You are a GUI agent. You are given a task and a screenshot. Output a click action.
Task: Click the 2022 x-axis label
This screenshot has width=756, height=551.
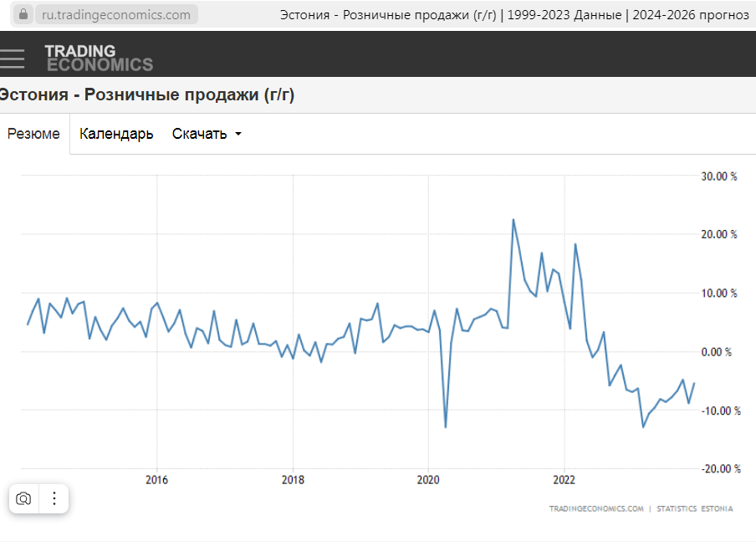point(564,480)
